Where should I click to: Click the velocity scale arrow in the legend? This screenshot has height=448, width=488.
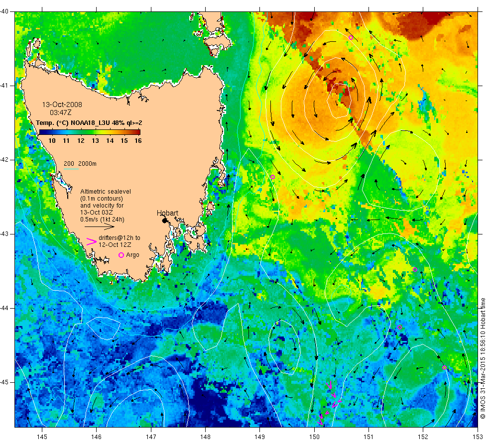[100, 227]
